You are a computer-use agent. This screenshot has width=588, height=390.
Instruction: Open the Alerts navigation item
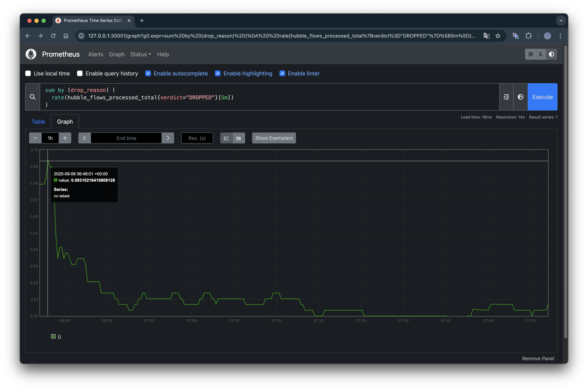click(96, 54)
